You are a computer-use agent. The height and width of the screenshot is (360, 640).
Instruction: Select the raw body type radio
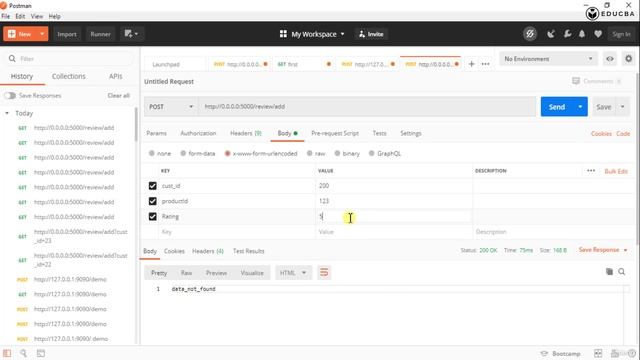(310, 153)
